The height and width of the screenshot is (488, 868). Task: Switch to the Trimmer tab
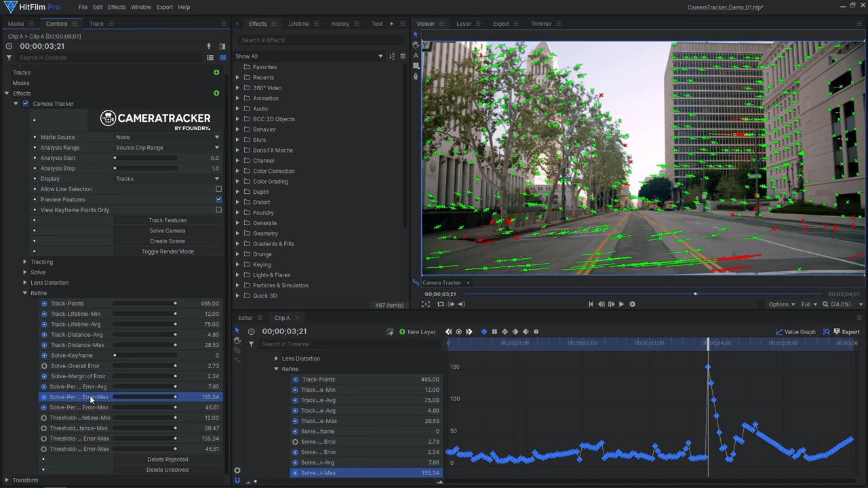pos(541,23)
